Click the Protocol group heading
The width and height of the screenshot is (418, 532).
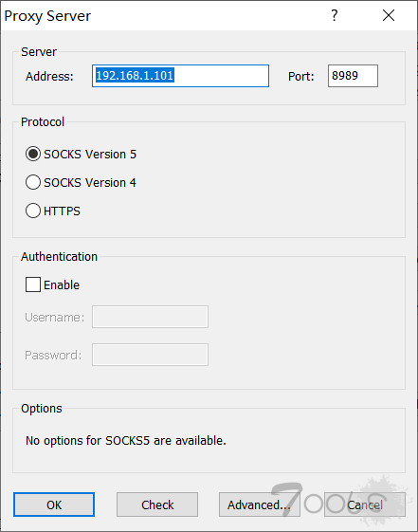pyautogui.click(x=43, y=121)
